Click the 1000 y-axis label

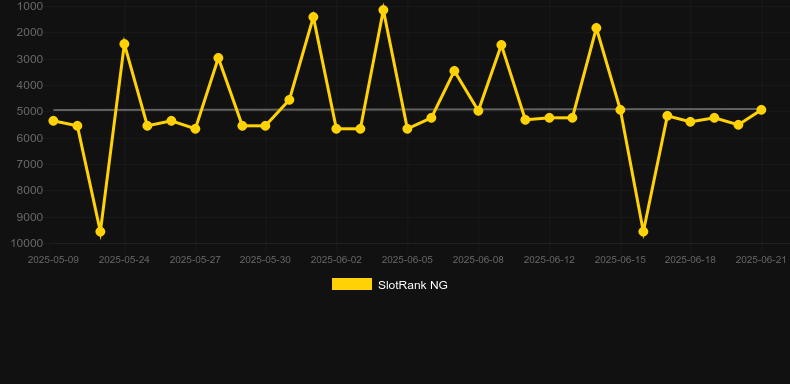pos(30,7)
